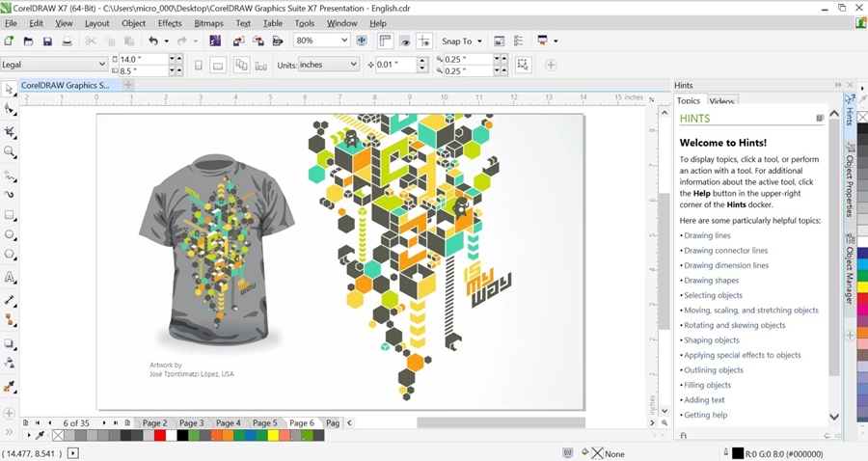
Task: Open the 'Rotating and skewing objects' topic
Action: click(x=734, y=325)
